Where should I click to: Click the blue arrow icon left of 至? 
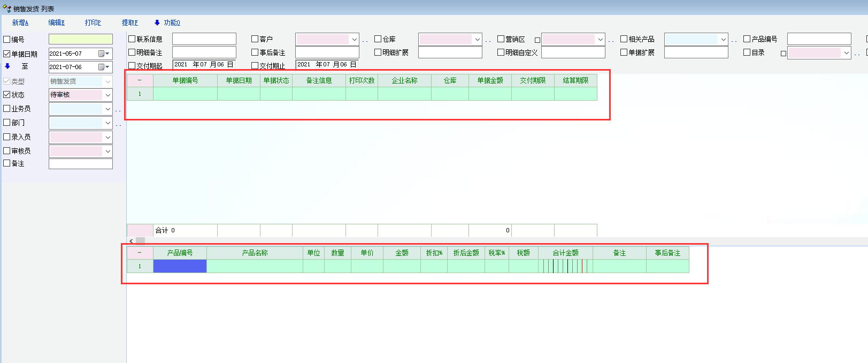7,66
